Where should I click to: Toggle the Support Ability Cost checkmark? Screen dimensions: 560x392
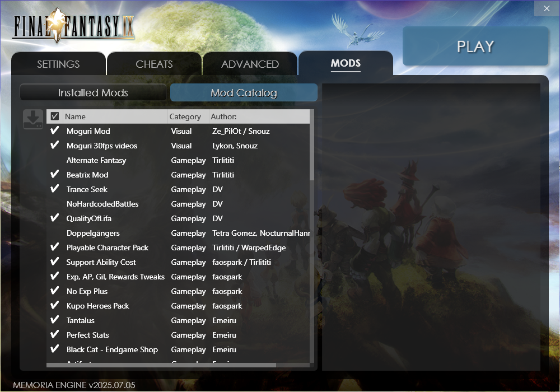(x=55, y=262)
